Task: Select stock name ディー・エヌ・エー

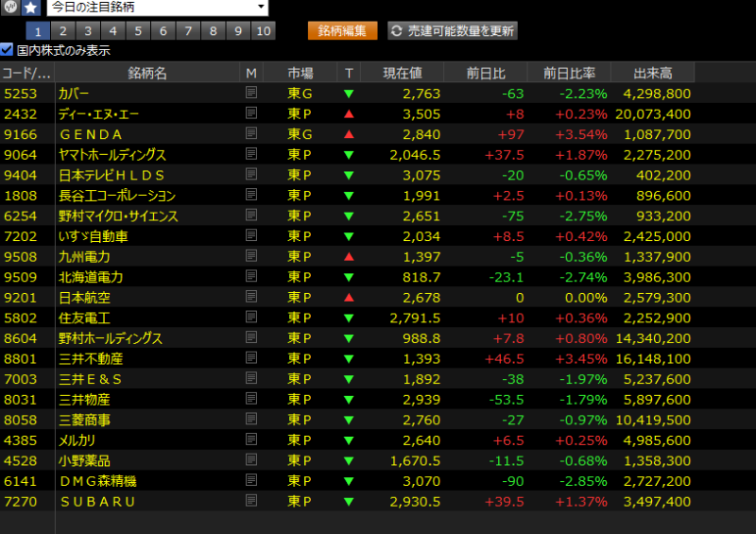Action: (98, 113)
